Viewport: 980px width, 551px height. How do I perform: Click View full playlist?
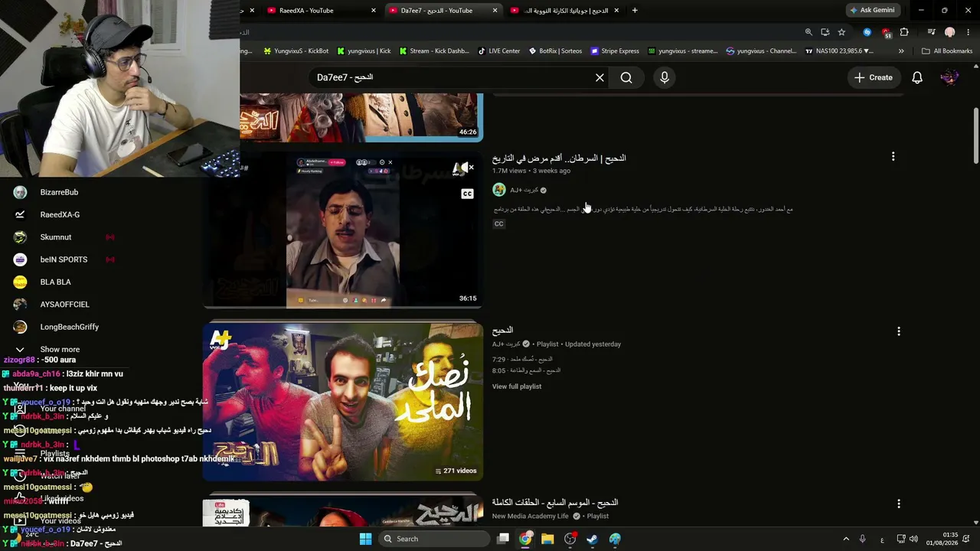517,386
